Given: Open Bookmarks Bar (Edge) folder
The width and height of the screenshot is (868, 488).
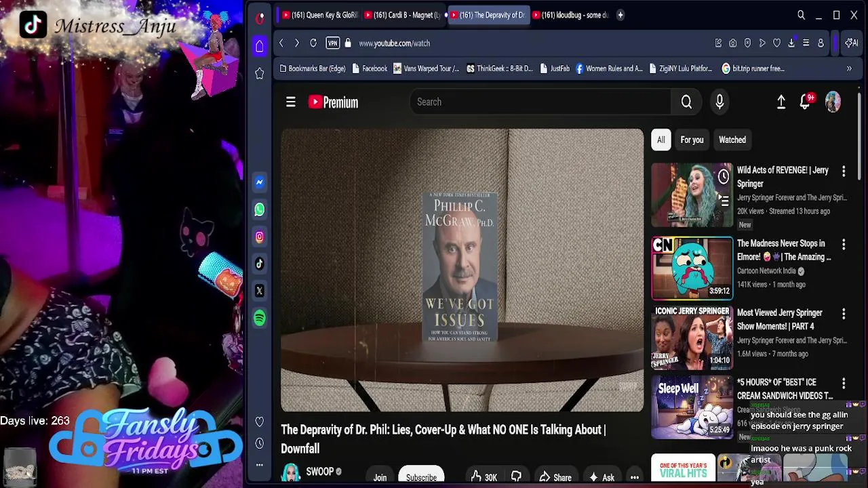Looking at the screenshot, I should click(312, 68).
